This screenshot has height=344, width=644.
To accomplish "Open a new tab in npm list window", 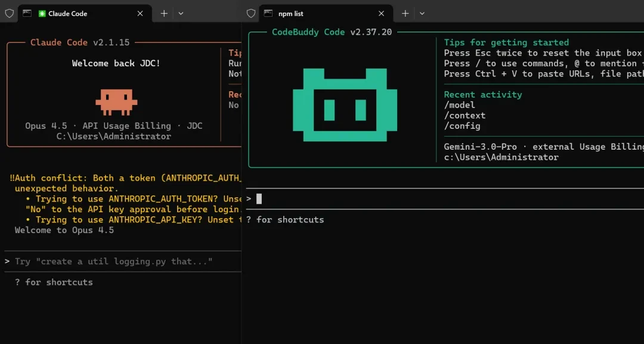I will [x=405, y=14].
